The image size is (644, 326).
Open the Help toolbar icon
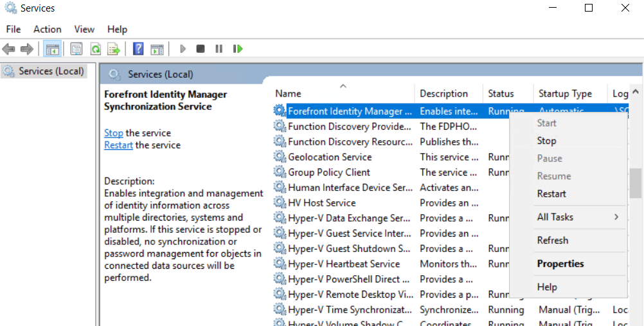point(138,49)
